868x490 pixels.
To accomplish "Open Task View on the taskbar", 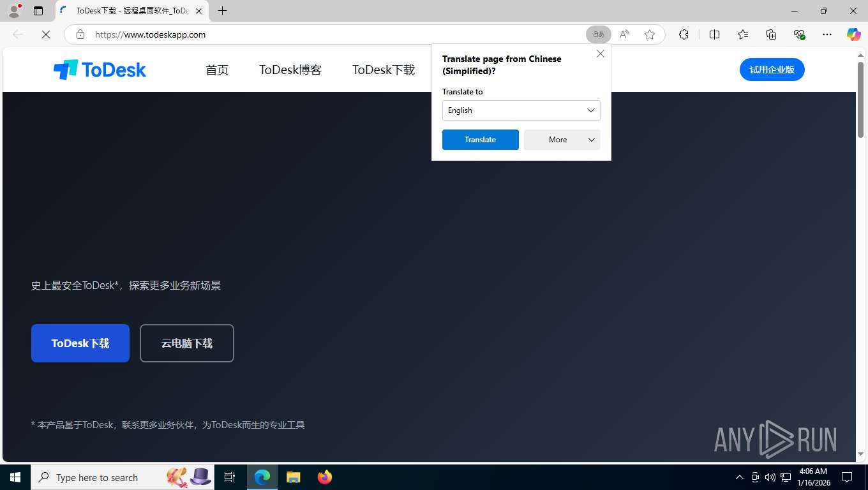I will 230,477.
